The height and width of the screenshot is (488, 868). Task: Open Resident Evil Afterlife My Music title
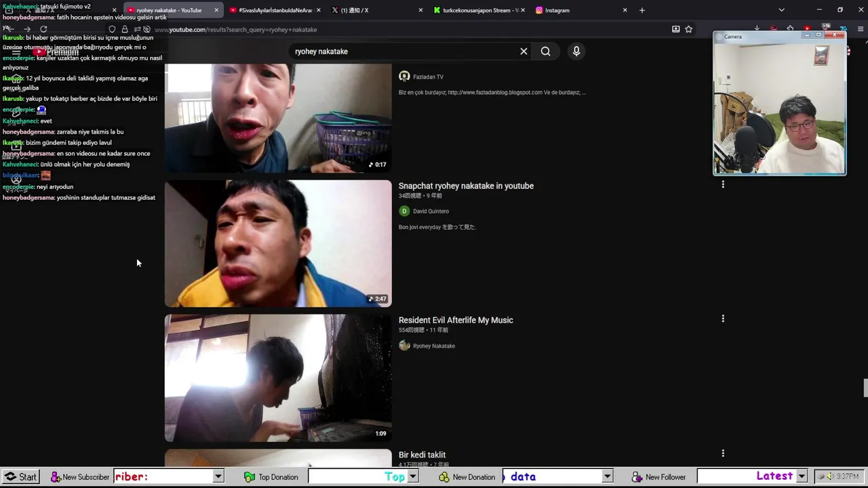coord(456,320)
